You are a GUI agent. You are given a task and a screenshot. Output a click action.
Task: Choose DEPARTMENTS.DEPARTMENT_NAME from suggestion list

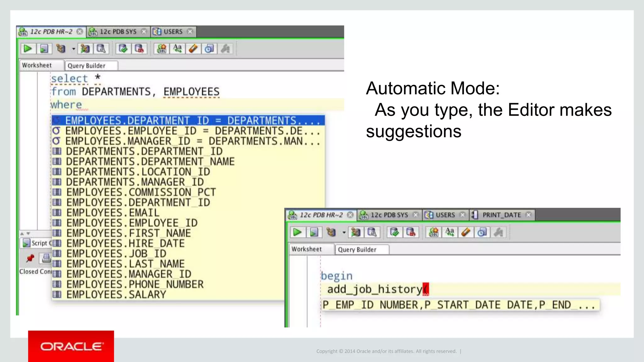[x=188, y=162]
